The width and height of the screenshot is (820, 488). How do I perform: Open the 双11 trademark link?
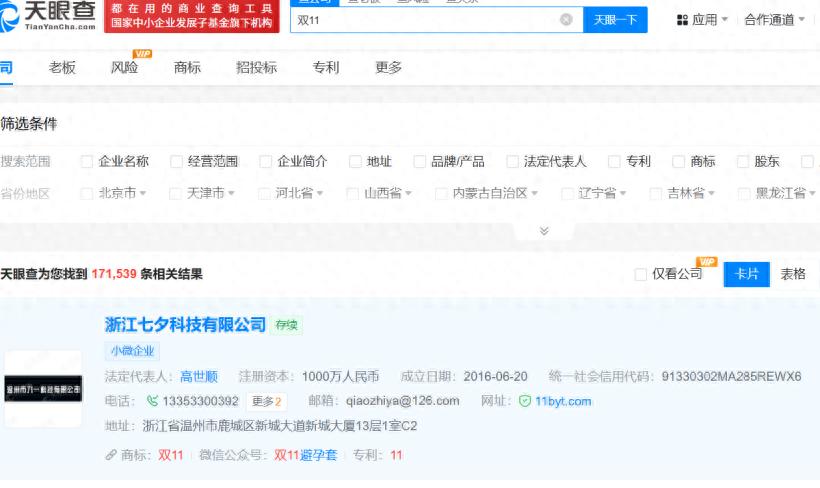point(171,455)
